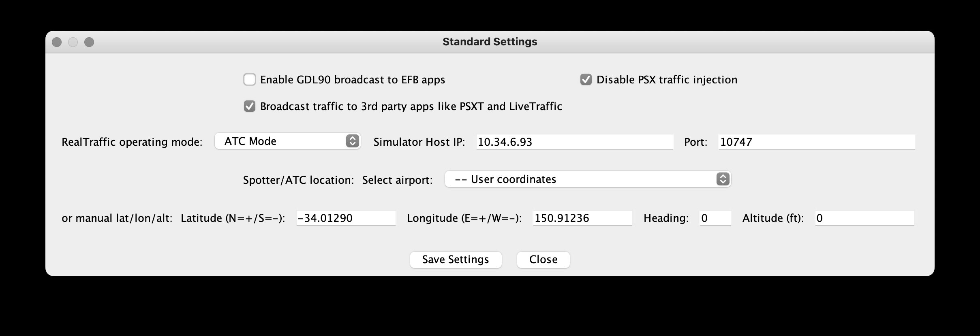Image resolution: width=980 pixels, height=336 pixels.
Task: Uncheck Disable PSX traffic injection
Action: tap(586, 79)
